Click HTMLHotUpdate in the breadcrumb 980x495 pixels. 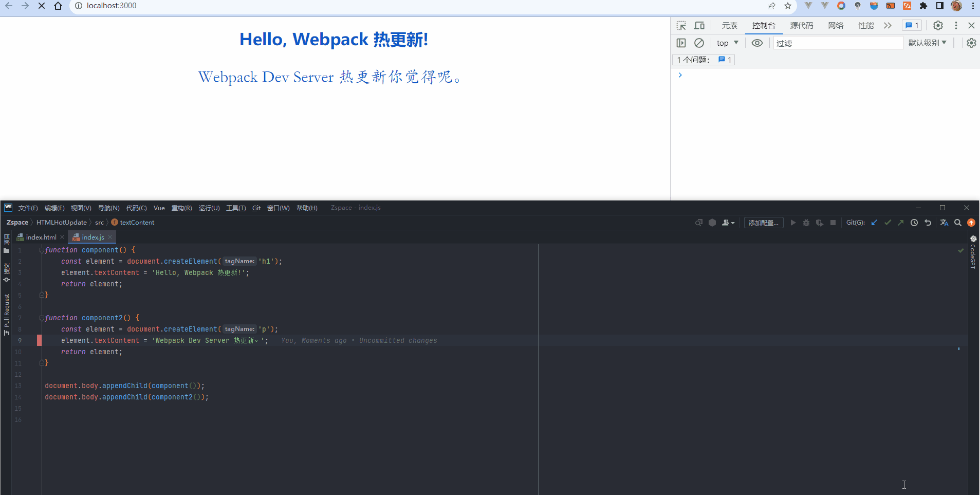pos(62,223)
